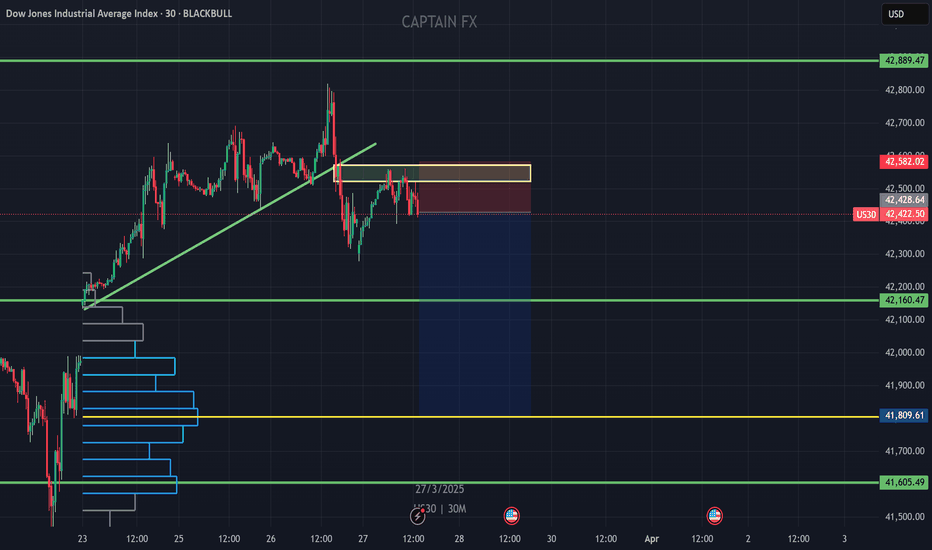Click the 27 date on time axis
The height and width of the screenshot is (550, 932).
(363, 539)
